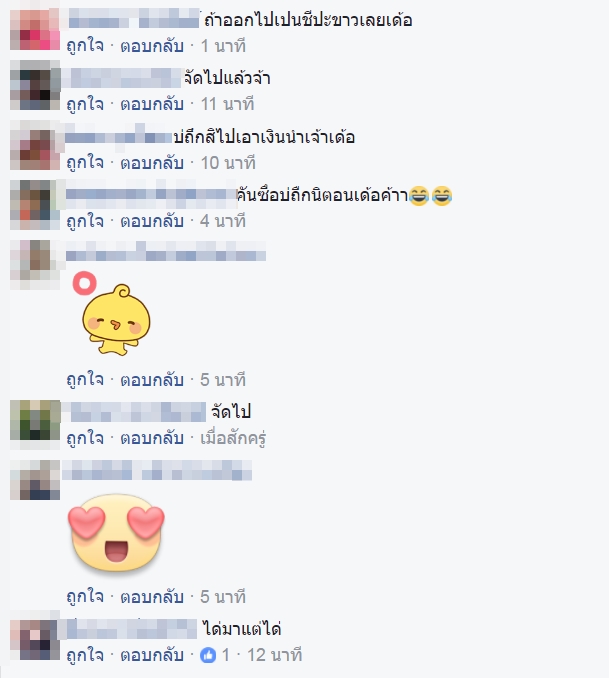Reply to the comment posted 11 นาที ago
Image resolution: width=609 pixels, height=678 pixels.
(152, 104)
